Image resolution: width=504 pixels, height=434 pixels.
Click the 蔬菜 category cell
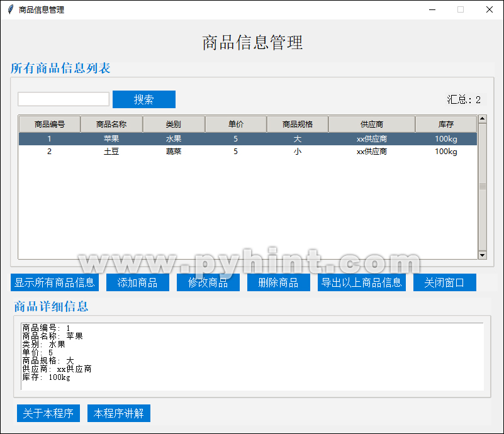coord(174,152)
